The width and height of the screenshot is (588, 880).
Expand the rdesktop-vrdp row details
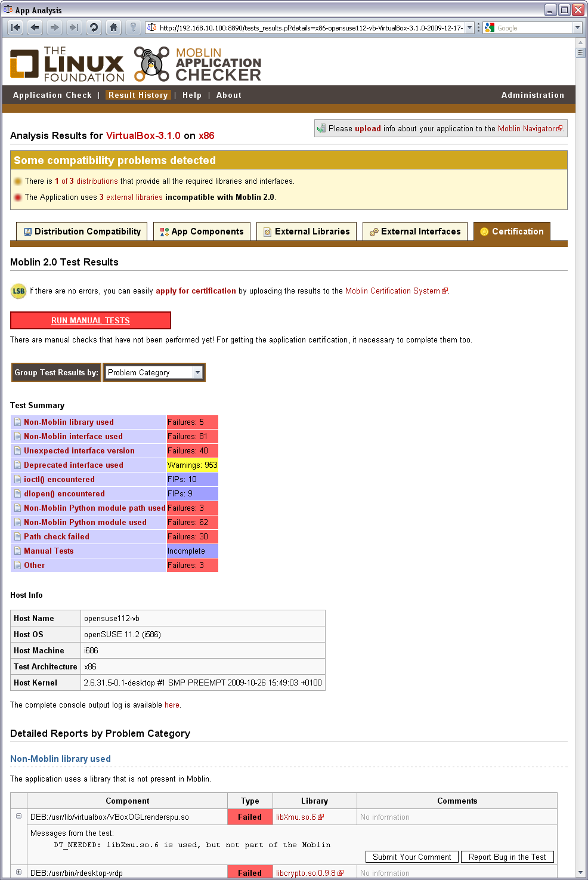tap(18, 872)
